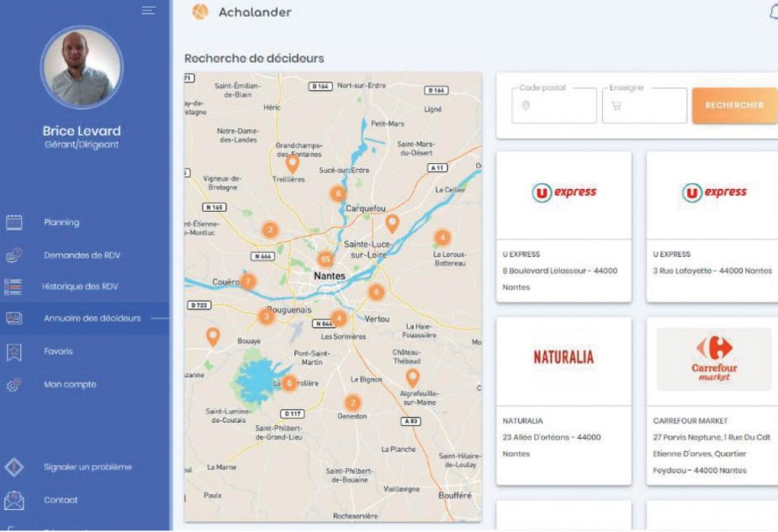This screenshot has height=532, width=778.
Task: Focus the Code postal input field
Action: (554, 106)
